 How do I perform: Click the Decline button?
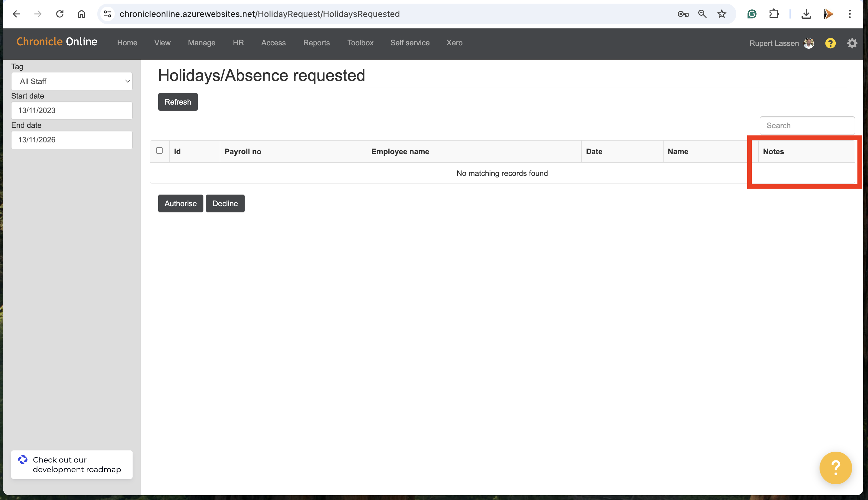click(225, 203)
